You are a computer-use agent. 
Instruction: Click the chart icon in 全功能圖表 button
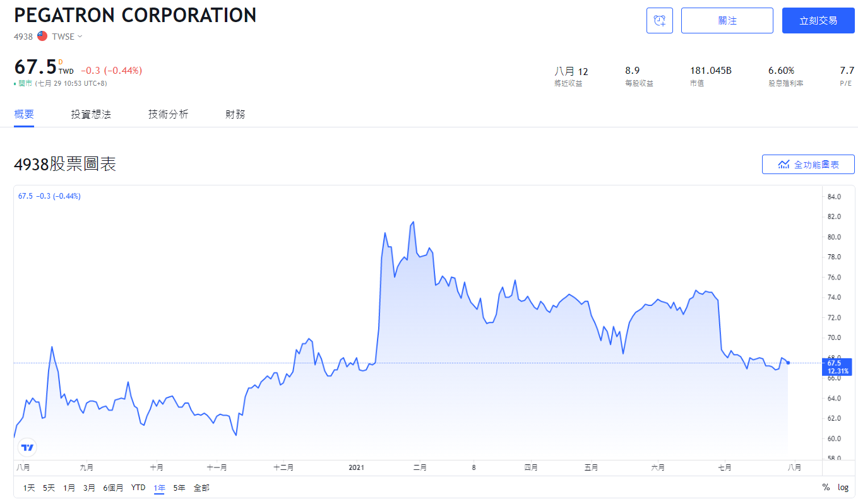point(784,165)
